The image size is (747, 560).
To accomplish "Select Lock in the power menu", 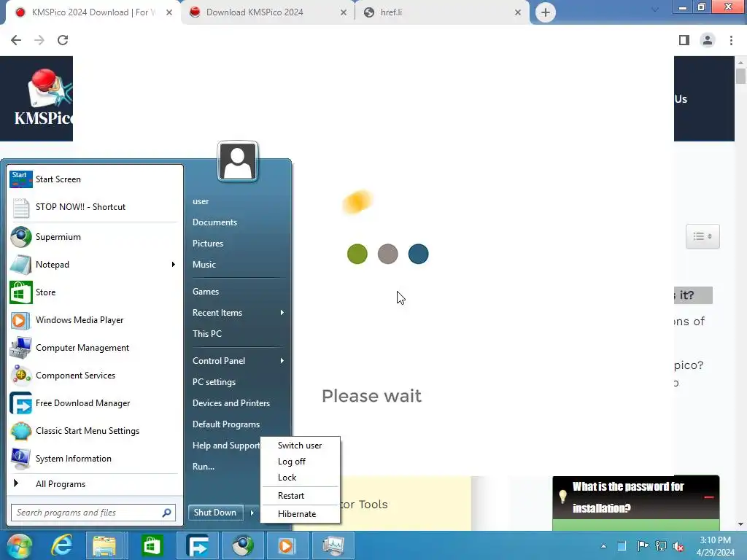I will click(x=301, y=477).
